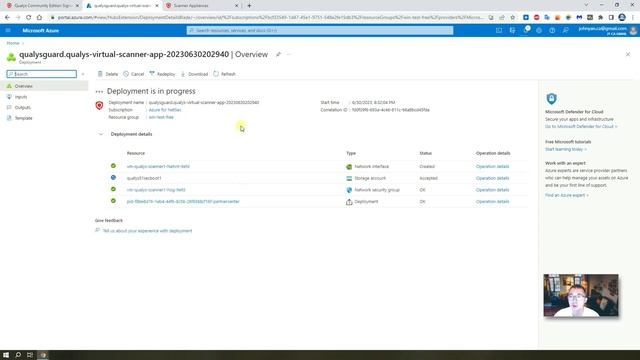Open Operation details for Storage account row
This screenshot has height=360, width=640.
[x=492, y=178]
